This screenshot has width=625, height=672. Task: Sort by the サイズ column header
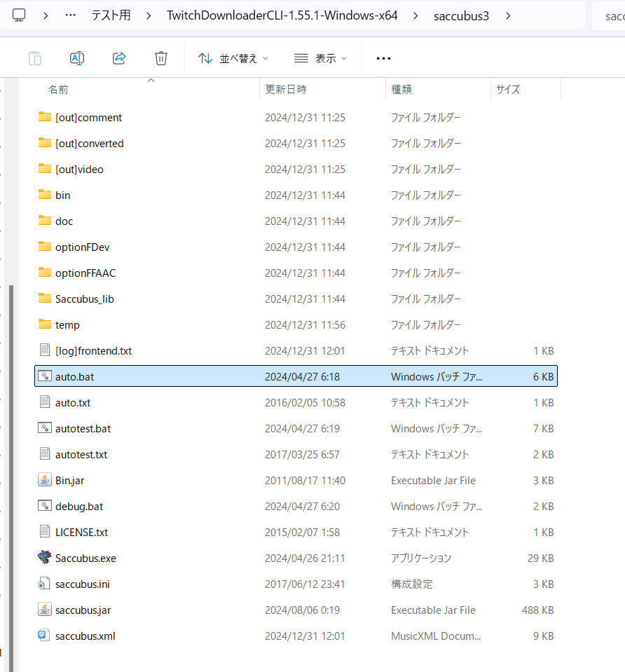click(508, 90)
